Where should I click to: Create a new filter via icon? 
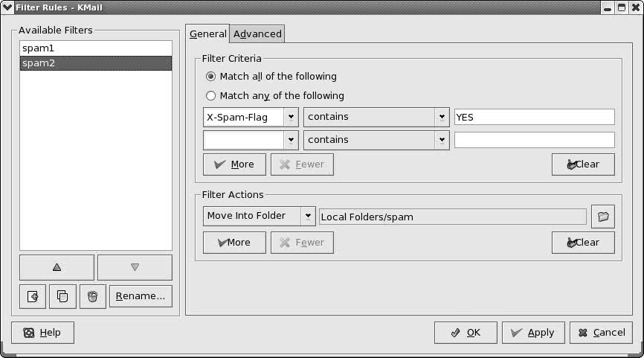(33, 296)
